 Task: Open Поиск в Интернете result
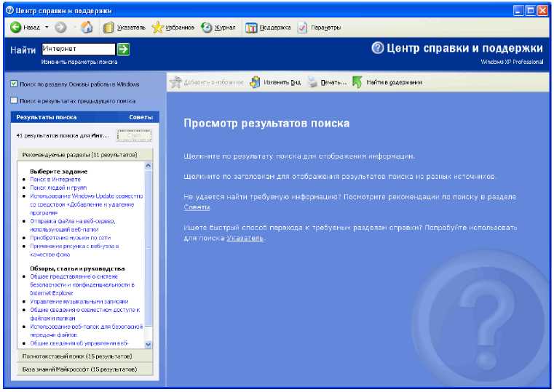(55, 179)
